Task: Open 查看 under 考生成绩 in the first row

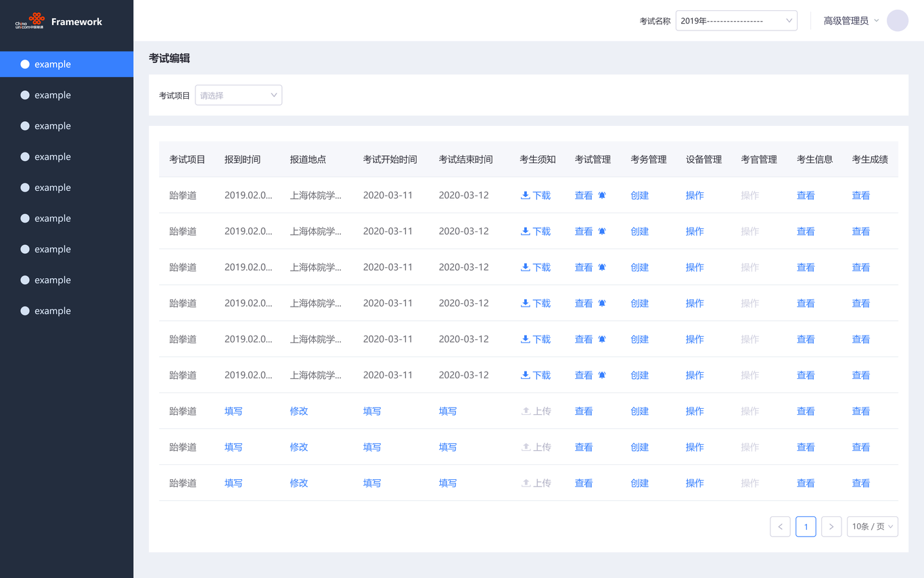Action: click(861, 195)
